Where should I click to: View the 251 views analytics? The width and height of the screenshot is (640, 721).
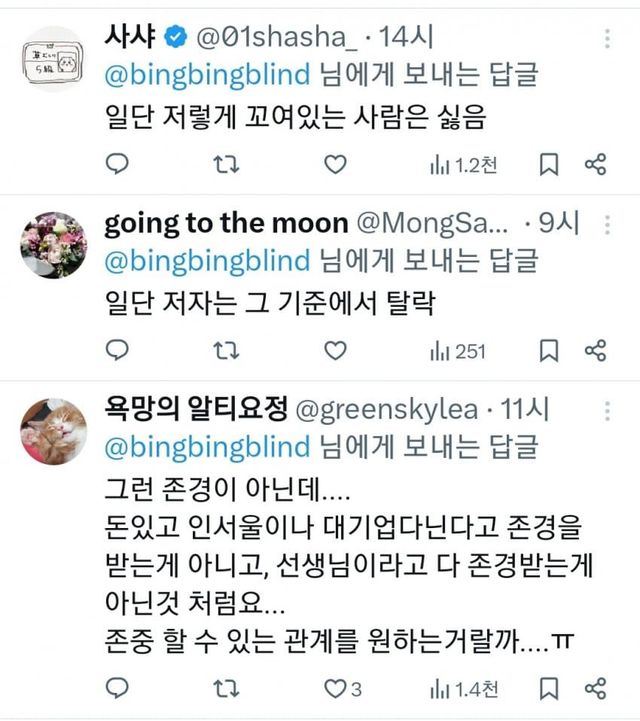pyautogui.click(x=457, y=350)
